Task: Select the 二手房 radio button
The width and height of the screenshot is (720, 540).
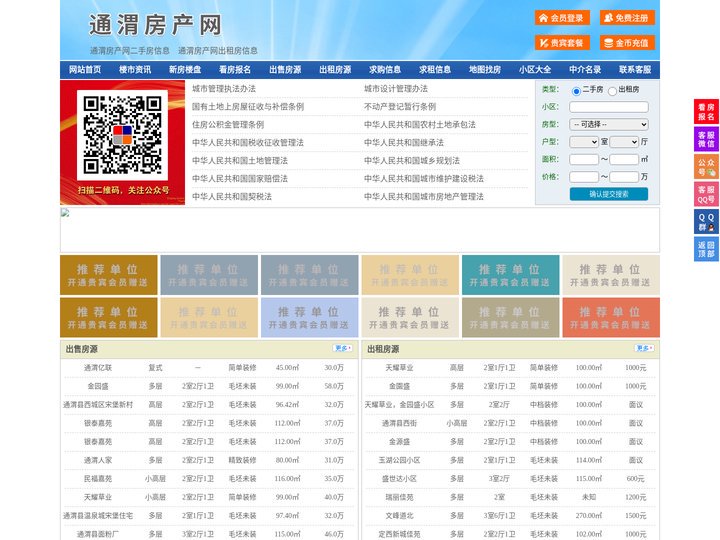Action: [x=576, y=91]
